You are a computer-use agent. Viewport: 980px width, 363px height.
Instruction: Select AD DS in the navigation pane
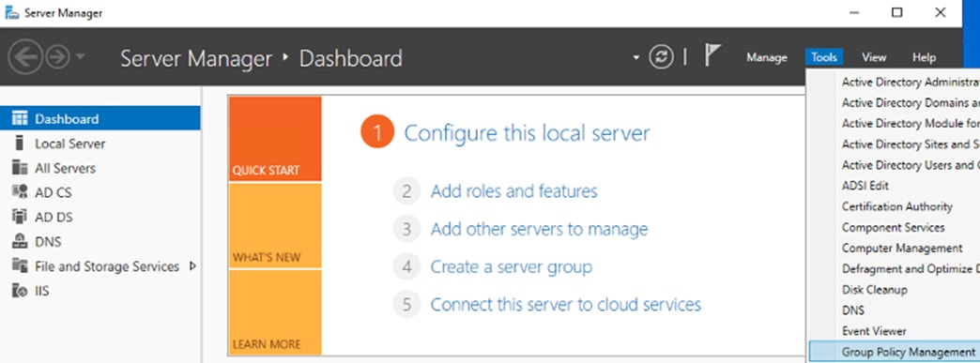pos(100,217)
